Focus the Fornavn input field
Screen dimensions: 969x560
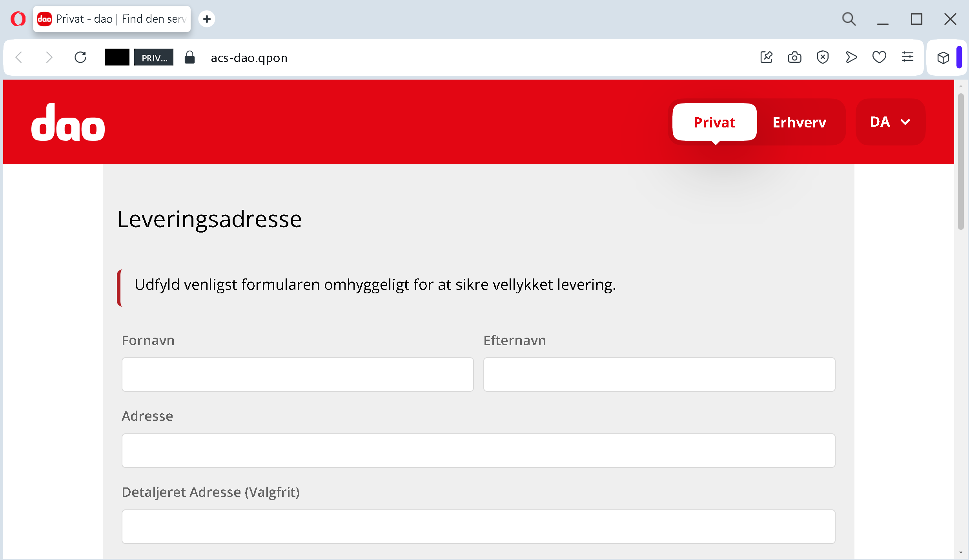297,374
